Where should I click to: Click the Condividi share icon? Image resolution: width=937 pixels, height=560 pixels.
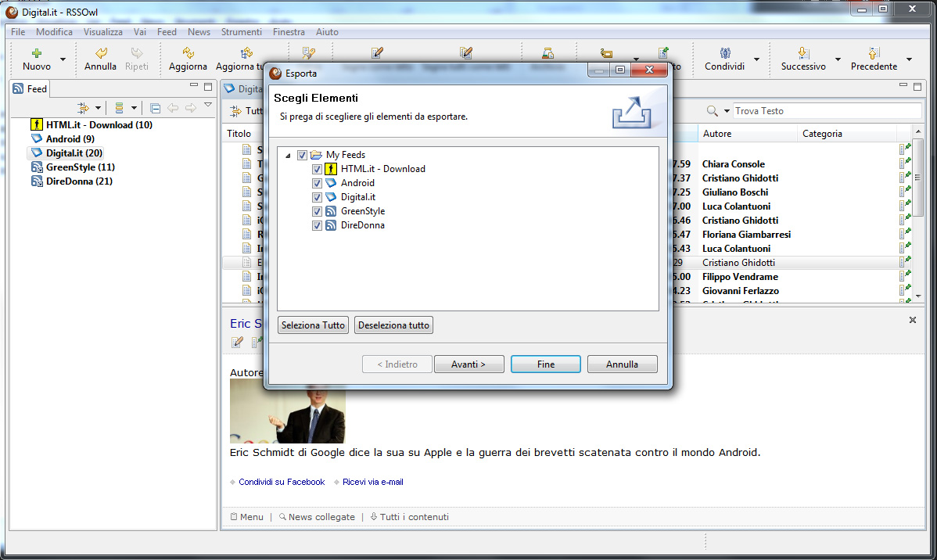724,52
